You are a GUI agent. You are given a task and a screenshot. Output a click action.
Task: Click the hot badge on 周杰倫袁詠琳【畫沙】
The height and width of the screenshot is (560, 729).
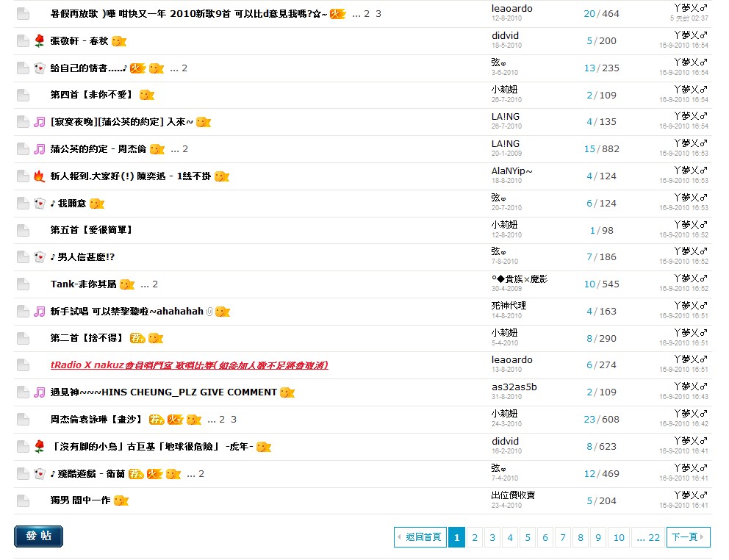tap(176, 420)
